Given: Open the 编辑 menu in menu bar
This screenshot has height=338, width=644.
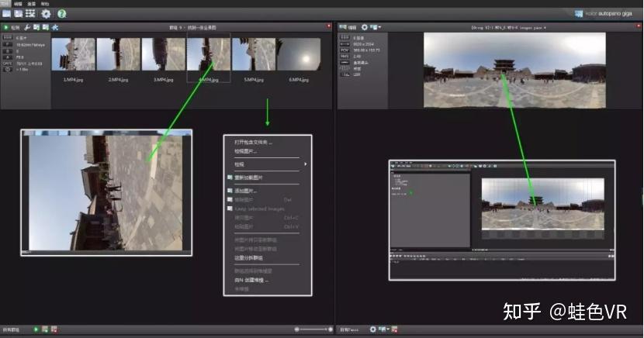Looking at the screenshot, I should [18, 3].
